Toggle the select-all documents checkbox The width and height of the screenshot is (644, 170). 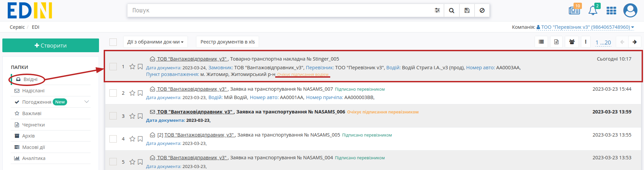pos(113,42)
